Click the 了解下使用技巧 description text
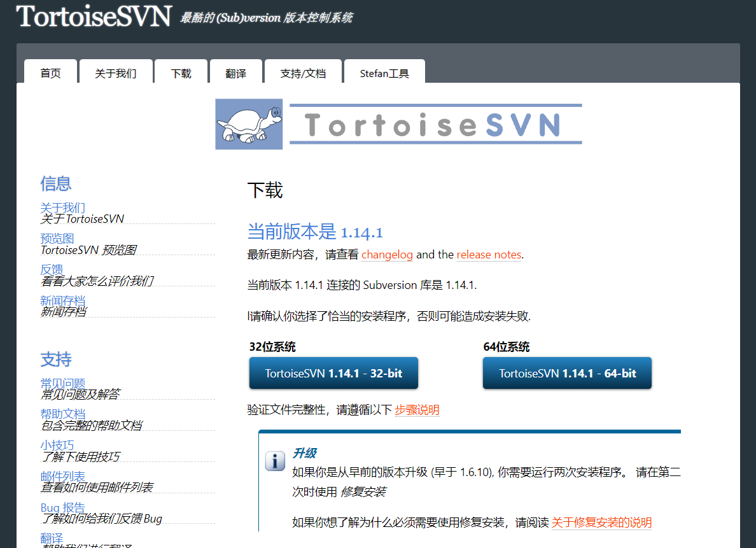756x548 pixels. (x=81, y=456)
